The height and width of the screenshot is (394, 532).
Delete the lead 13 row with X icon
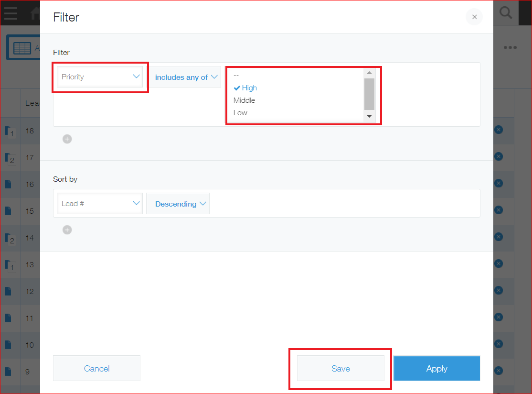(499, 263)
